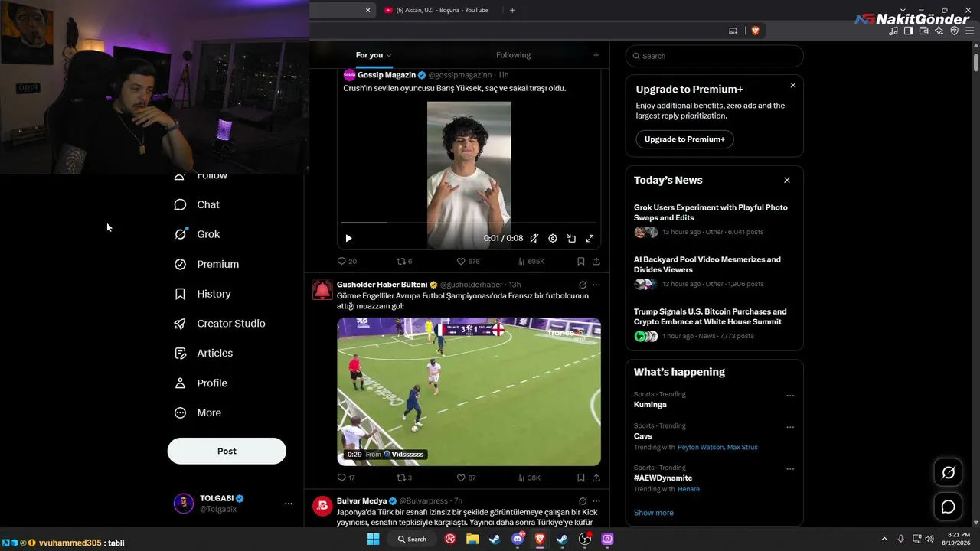Image resolution: width=980 pixels, height=551 pixels.
Task: Reply to the Gusholder Haber Bülteni post
Action: click(346, 478)
